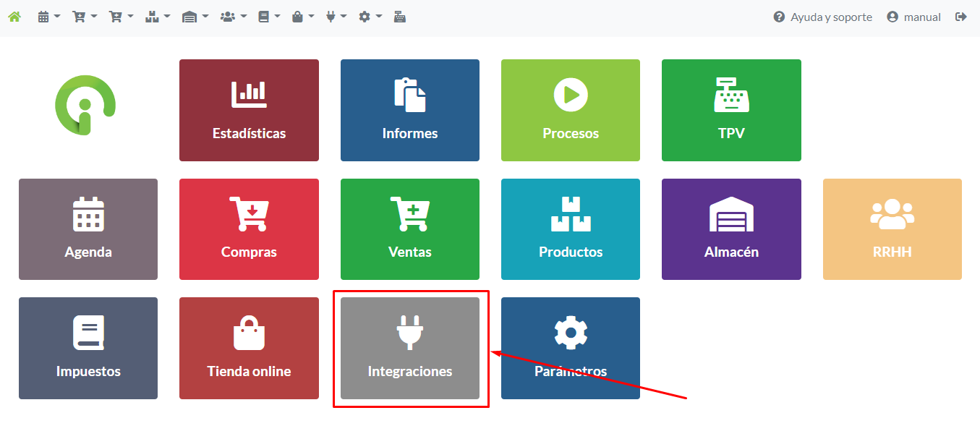Open the manual user profile link
The height and width of the screenshot is (426, 980).
(913, 17)
